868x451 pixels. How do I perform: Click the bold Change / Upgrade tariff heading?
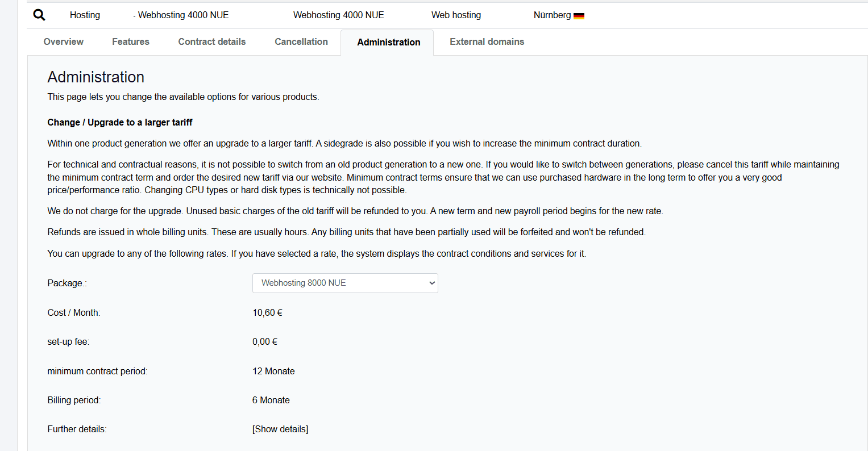tap(120, 122)
